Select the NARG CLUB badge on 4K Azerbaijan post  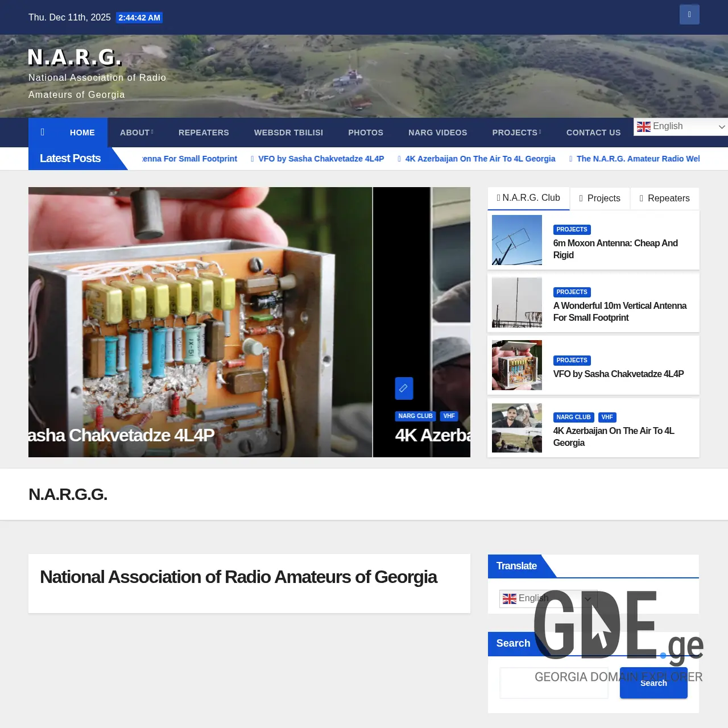[x=573, y=417]
